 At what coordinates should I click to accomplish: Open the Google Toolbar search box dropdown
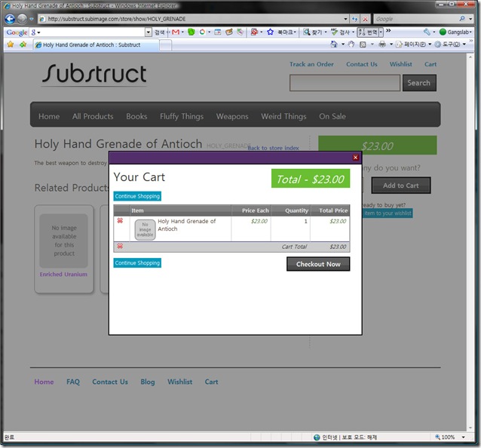click(149, 32)
